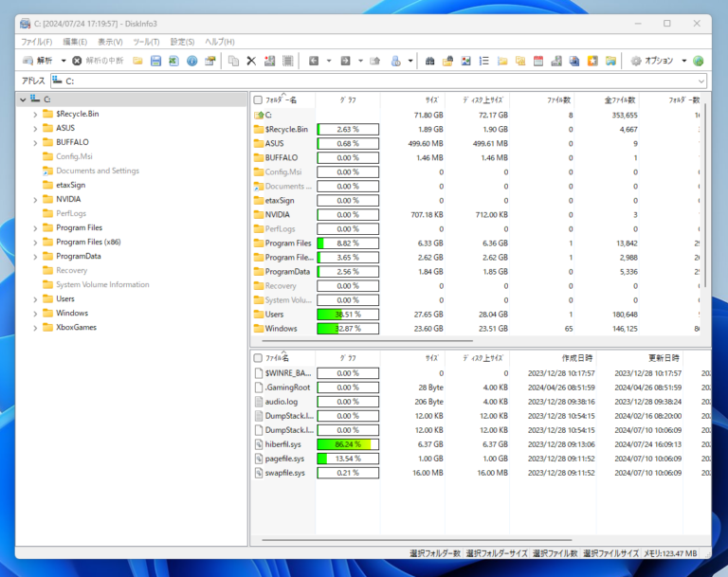
Task: Click the blue floppy disk save icon
Action: (x=155, y=61)
